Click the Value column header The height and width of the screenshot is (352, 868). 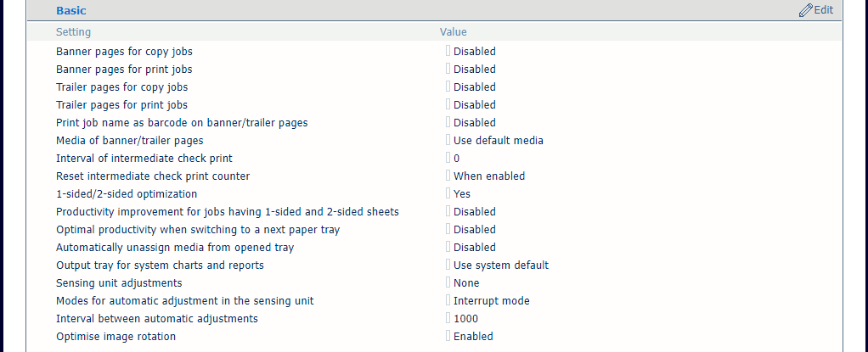(453, 32)
